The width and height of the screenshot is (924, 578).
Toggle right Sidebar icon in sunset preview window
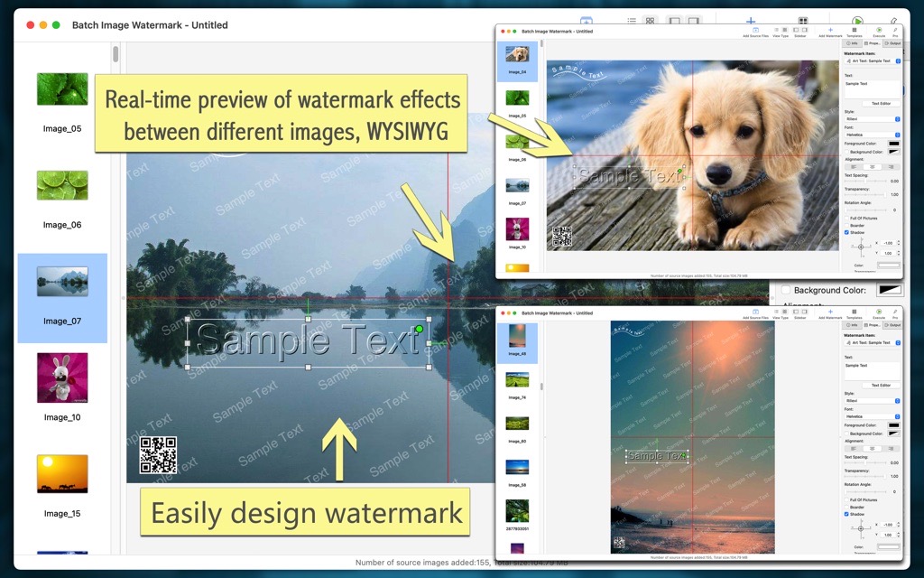805,312
